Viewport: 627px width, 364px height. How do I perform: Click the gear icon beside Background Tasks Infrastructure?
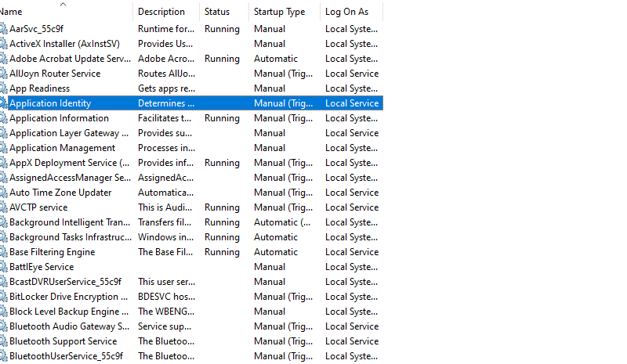click(3, 237)
